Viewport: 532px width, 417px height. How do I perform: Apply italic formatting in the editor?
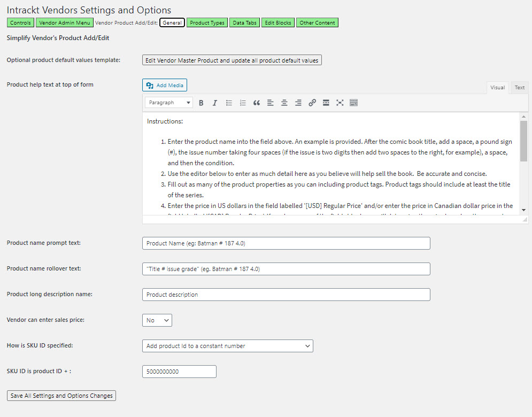[x=215, y=103]
